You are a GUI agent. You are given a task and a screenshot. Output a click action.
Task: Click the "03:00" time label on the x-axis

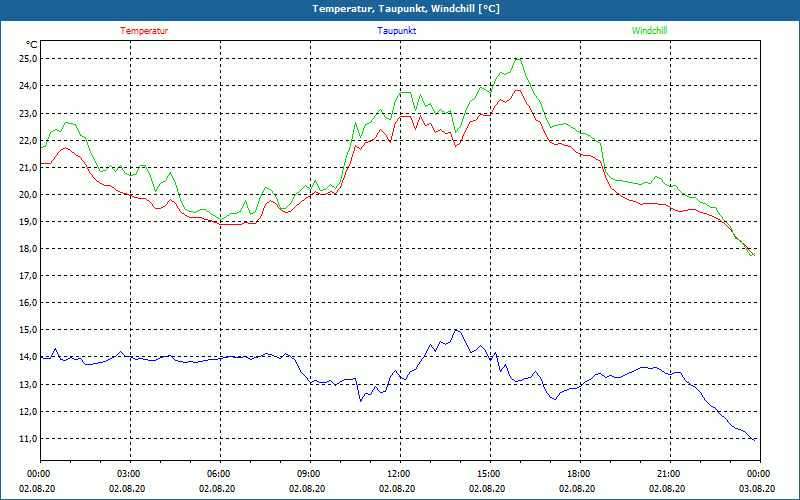pyautogui.click(x=130, y=474)
